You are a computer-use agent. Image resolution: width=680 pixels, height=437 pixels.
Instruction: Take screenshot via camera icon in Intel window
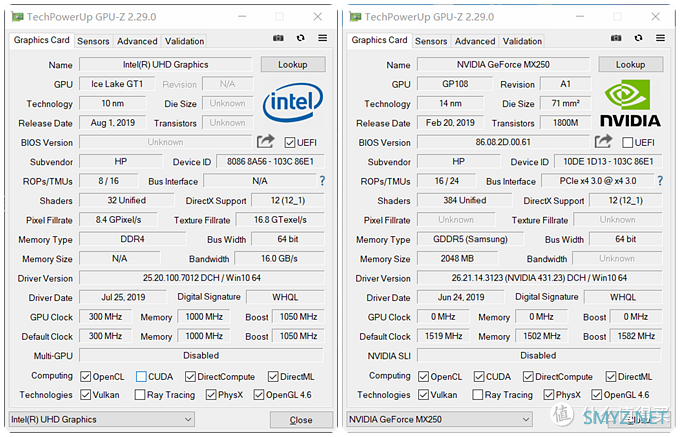(278, 38)
